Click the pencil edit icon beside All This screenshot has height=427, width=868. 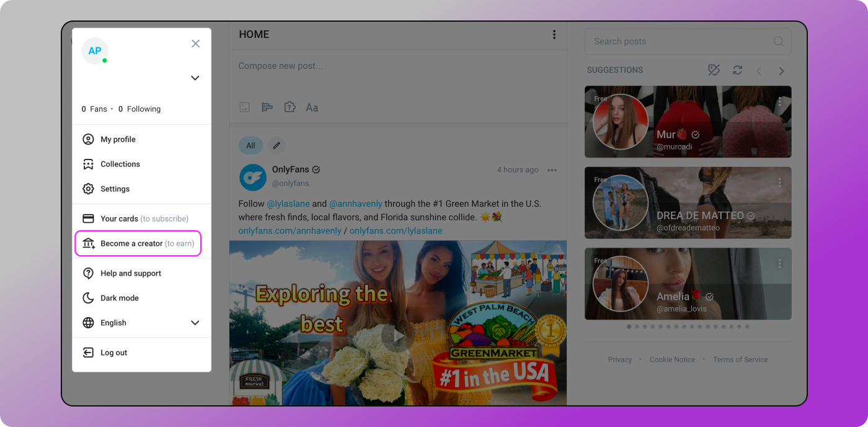[x=277, y=145]
